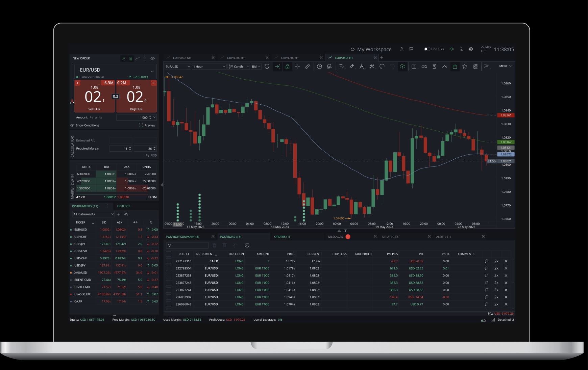The width and height of the screenshot is (588, 370).
Task: Toggle the New Order crossed-eye visibility icon
Action: (x=153, y=58)
